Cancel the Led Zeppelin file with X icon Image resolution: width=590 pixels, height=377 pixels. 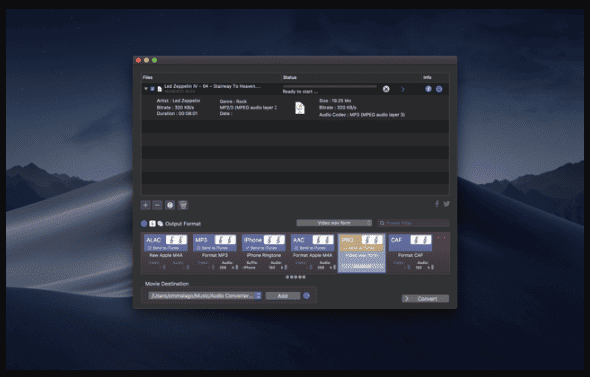(x=386, y=89)
